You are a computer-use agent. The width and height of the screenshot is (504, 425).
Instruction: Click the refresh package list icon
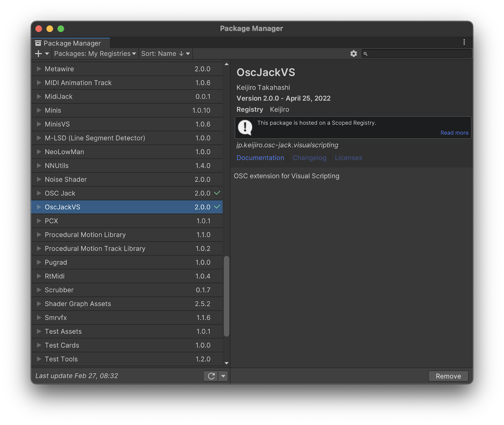211,376
